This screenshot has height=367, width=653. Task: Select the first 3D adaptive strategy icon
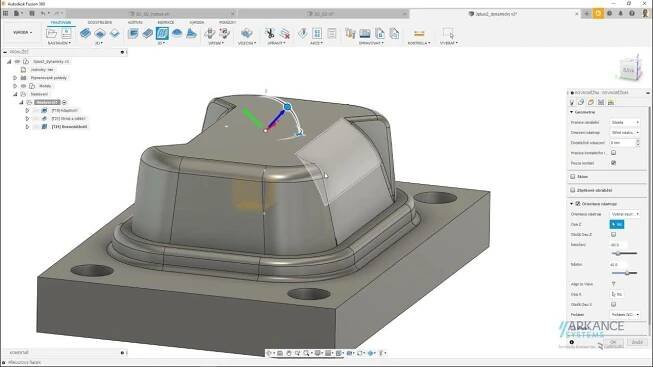click(133, 33)
